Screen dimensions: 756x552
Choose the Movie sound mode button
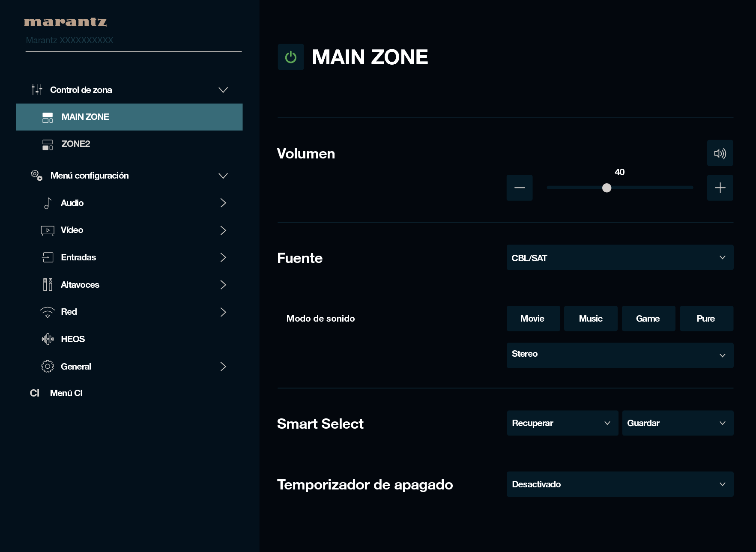533,319
